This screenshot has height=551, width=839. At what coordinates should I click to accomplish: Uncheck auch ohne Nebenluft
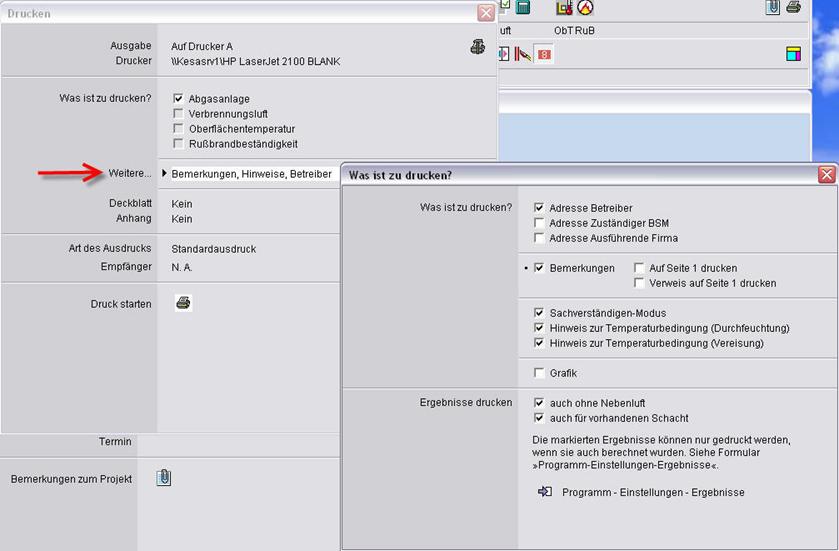pyautogui.click(x=539, y=402)
